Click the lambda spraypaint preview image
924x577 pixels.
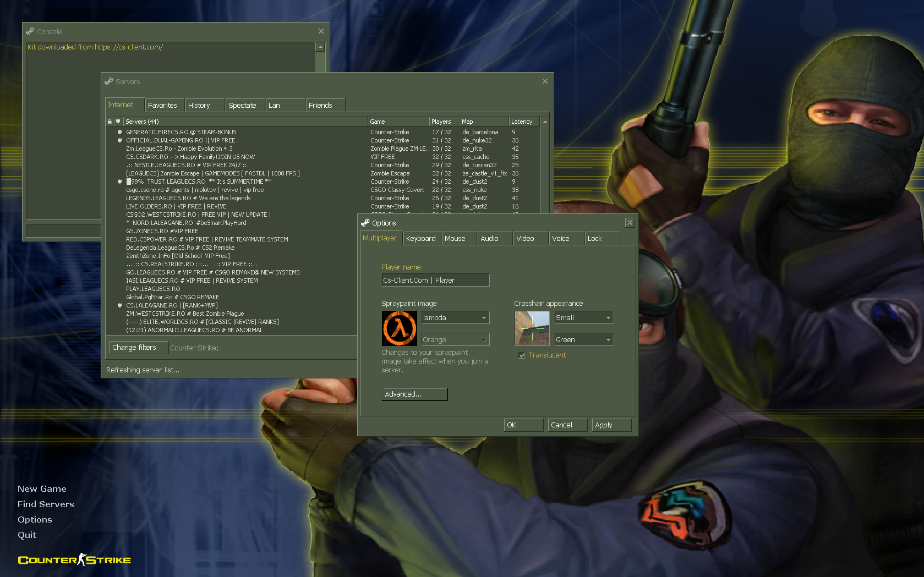pyautogui.click(x=399, y=328)
